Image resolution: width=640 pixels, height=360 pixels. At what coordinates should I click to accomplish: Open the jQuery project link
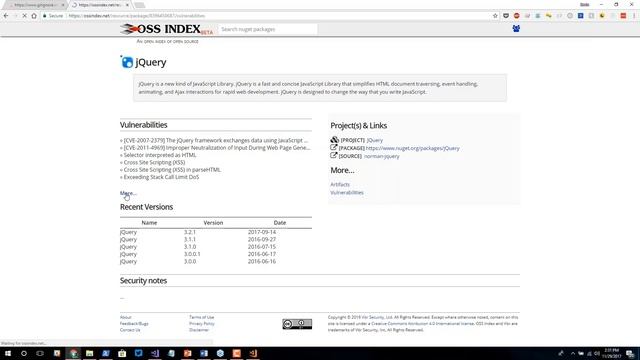tap(374, 140)
